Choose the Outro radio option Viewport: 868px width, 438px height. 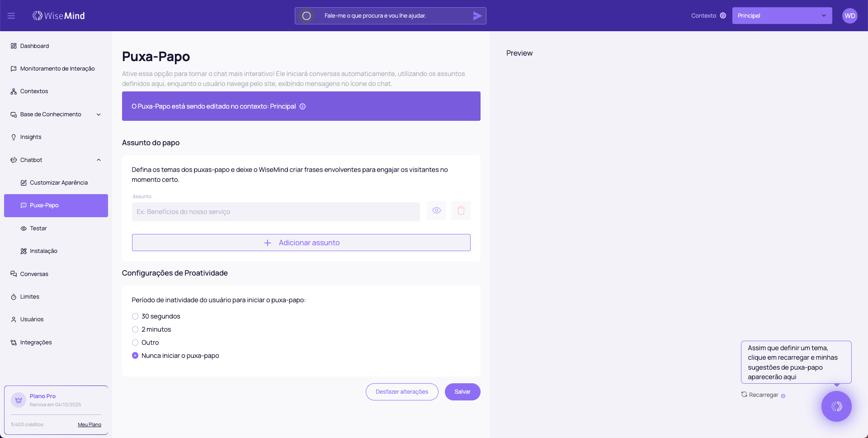(x=135, y=343)
